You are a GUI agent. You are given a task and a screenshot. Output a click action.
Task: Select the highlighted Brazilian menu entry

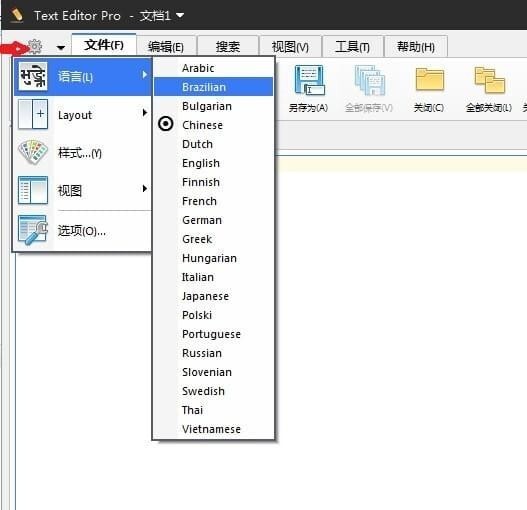tap(213, 87)
